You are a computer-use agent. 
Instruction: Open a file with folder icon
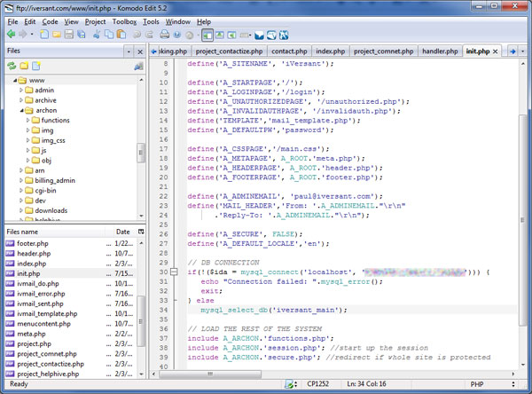[57, 35]
